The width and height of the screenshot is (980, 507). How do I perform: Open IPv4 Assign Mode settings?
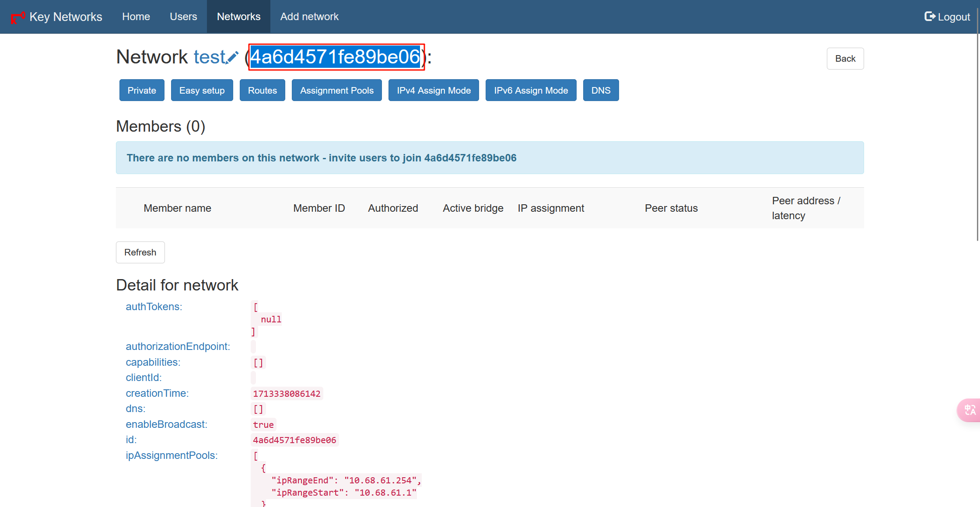(x=434, y=91)
